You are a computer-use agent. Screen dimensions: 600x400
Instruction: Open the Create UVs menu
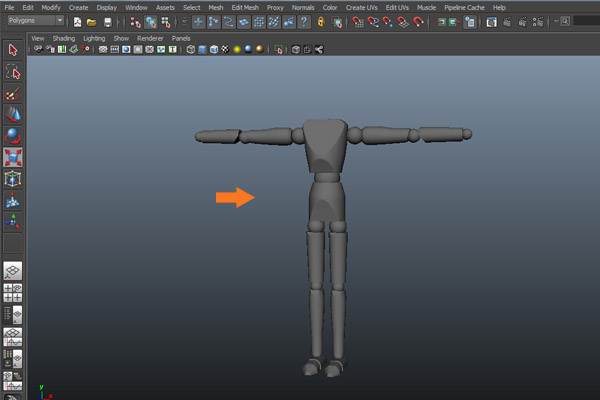362,7
